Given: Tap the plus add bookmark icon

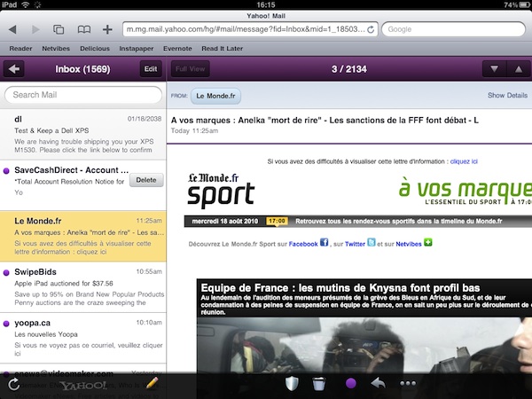Looking at the screenshot, I should [x=107, y=29].
